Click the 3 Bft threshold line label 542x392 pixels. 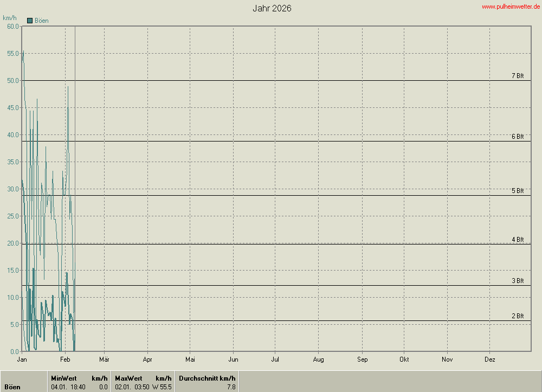coord(518,281)
